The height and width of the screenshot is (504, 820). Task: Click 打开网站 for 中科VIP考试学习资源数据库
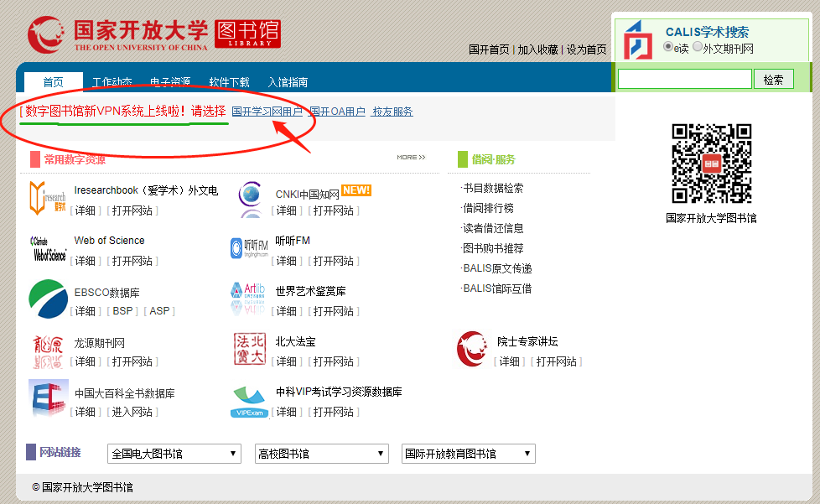click(333, 412)
